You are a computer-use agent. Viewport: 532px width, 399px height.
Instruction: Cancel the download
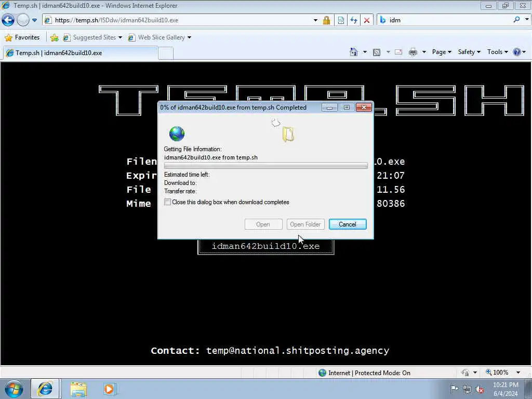(x=348, y=224)
